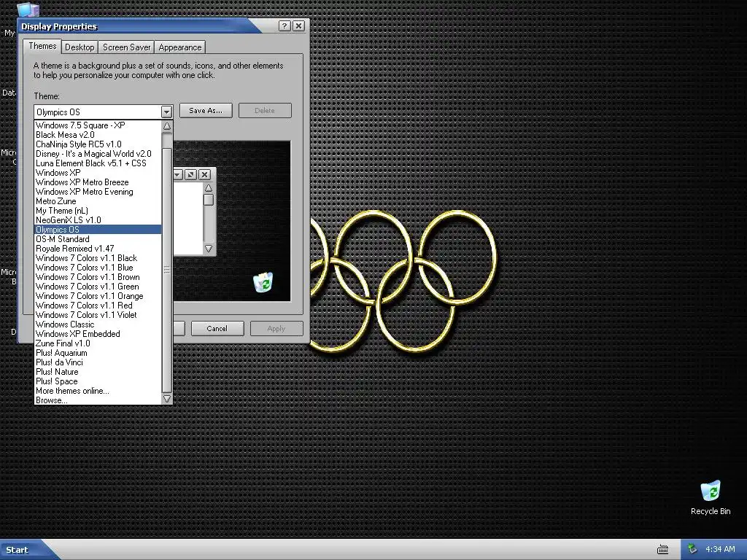Switch to the Desktop tab

(80, 47)
